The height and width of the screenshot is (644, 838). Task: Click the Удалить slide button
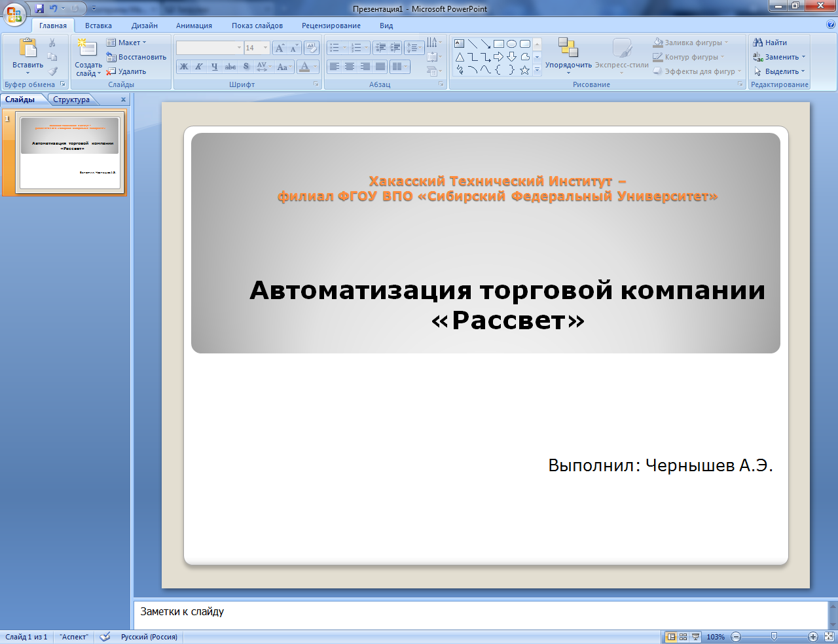click(x=126, y=71)
